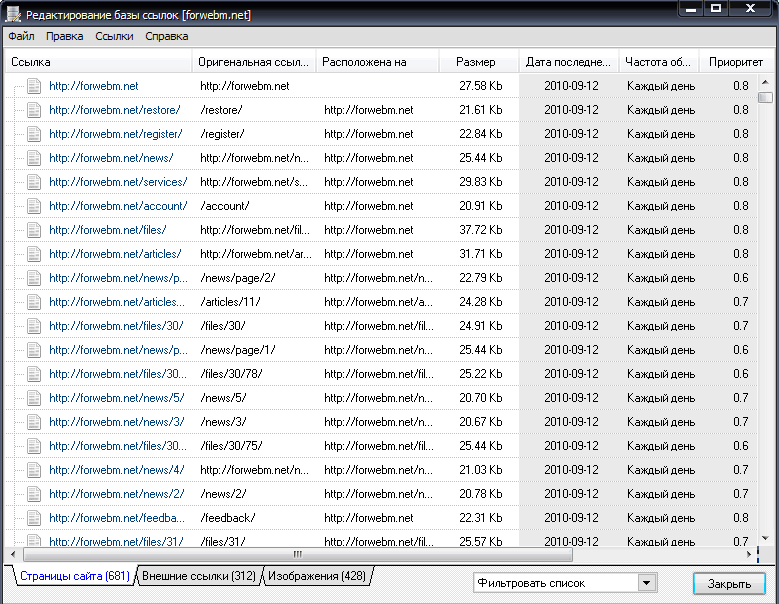Click page icon of /news/2/ row
Viewport: 779px width, 604px height.
34,494
